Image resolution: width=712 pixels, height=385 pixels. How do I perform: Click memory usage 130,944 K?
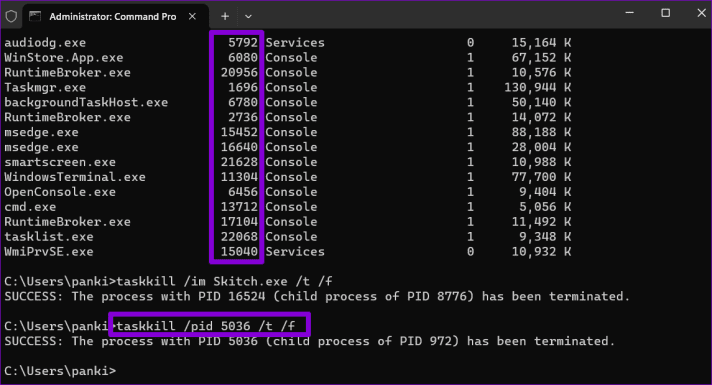pyautogui.click(x=538, y=88)
